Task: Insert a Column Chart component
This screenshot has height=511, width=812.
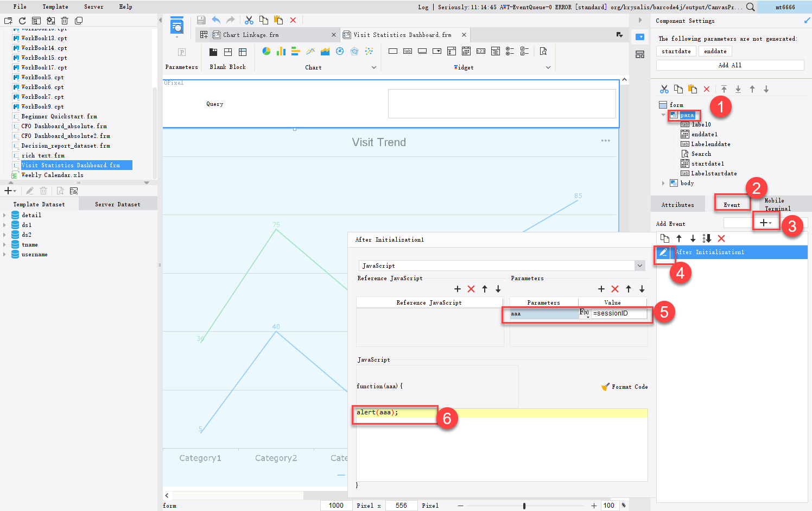Action: (281, 51)
